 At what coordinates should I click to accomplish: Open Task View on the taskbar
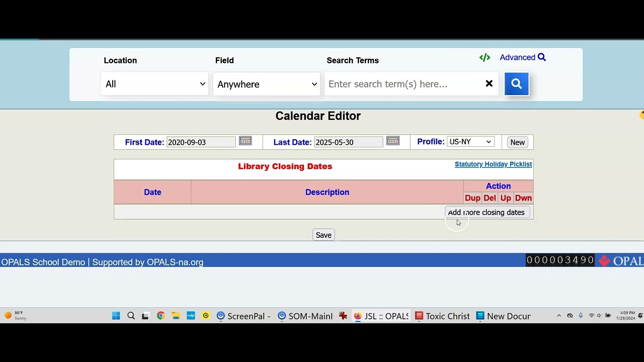tap(145, 316)
